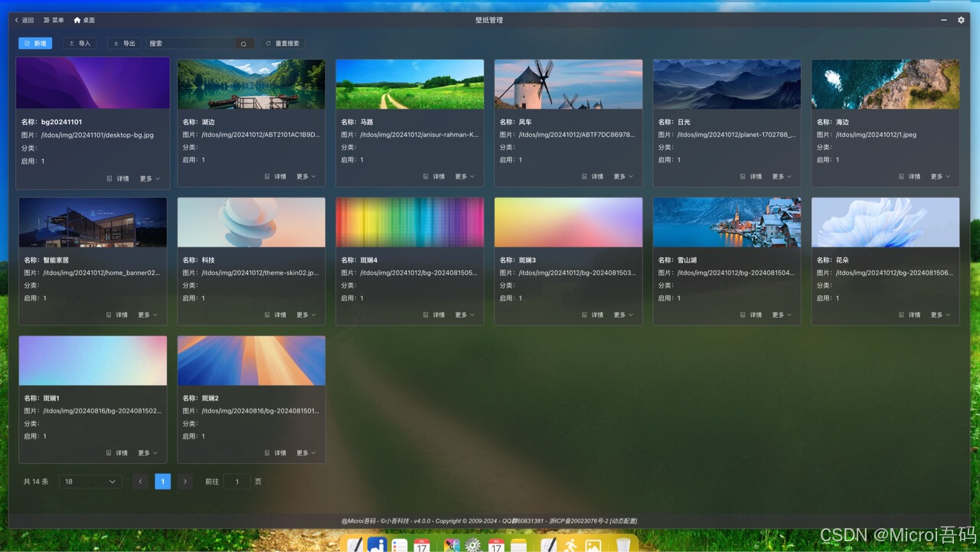Select the 湖边 lake dock thumbnail
980x552 pixels.
[251, 84]
